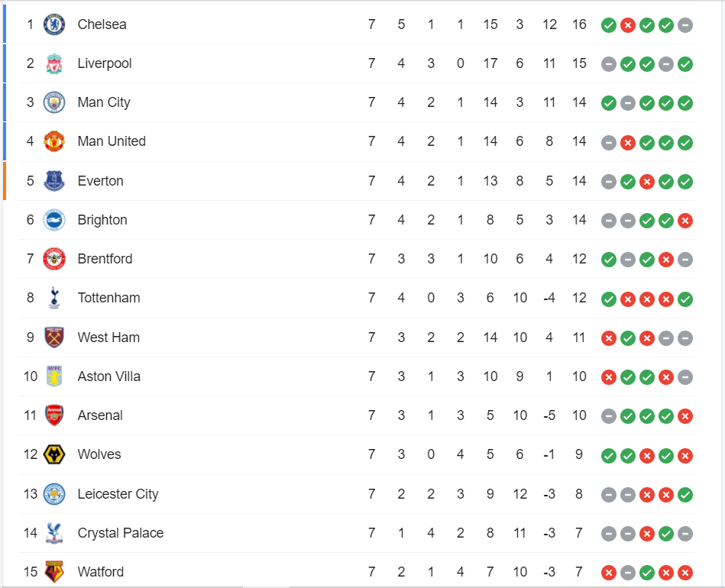The width and height of the screenshot is (725, 588).
Task: Click the Brentford bee crest
Action: (54, 259)
